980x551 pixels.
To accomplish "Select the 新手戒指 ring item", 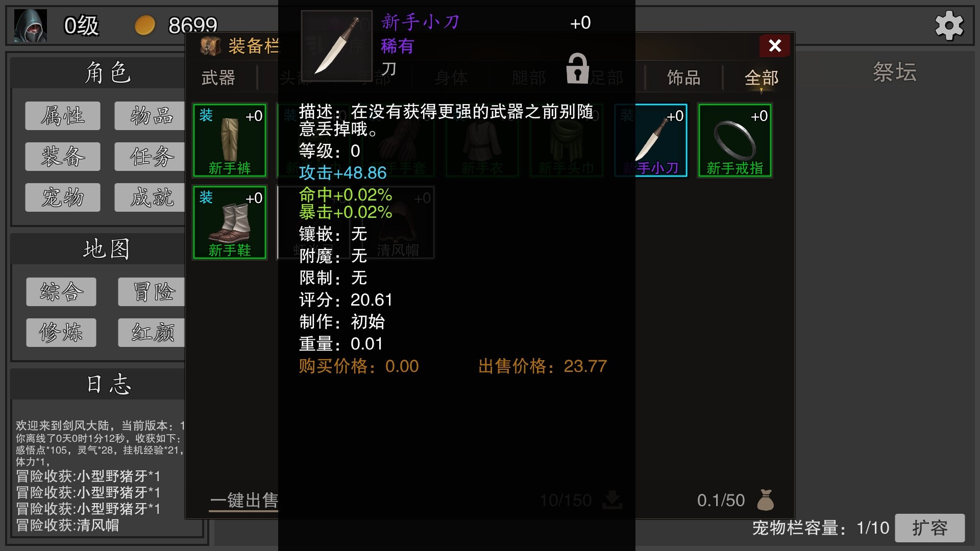I will [x=735, y=140].
